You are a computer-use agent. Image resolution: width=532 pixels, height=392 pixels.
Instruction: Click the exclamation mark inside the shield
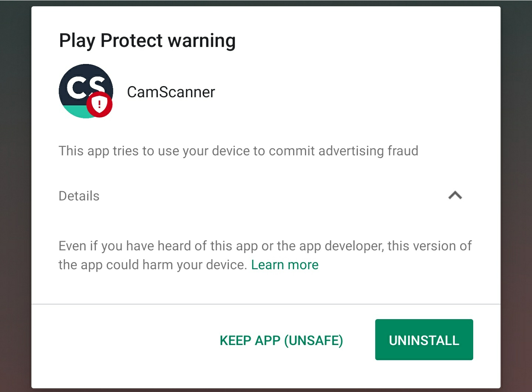pos(99,104)
